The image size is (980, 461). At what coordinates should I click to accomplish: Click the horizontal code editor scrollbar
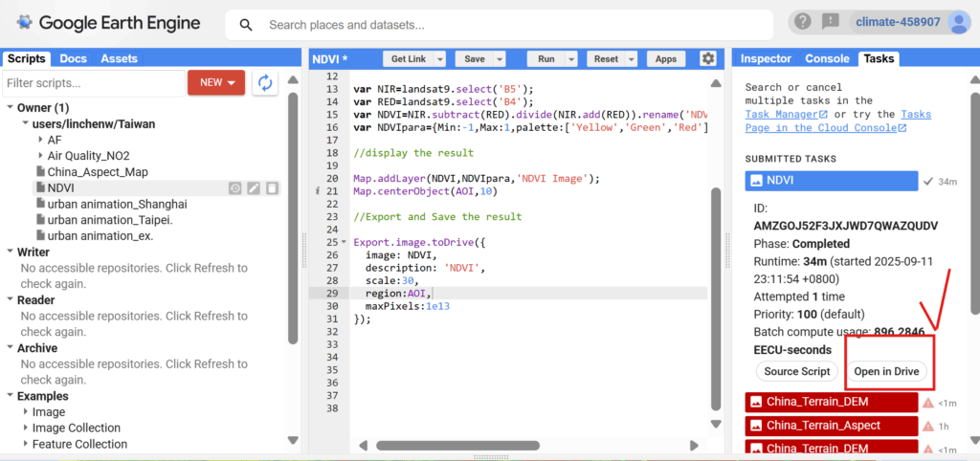tap(457, 446)
